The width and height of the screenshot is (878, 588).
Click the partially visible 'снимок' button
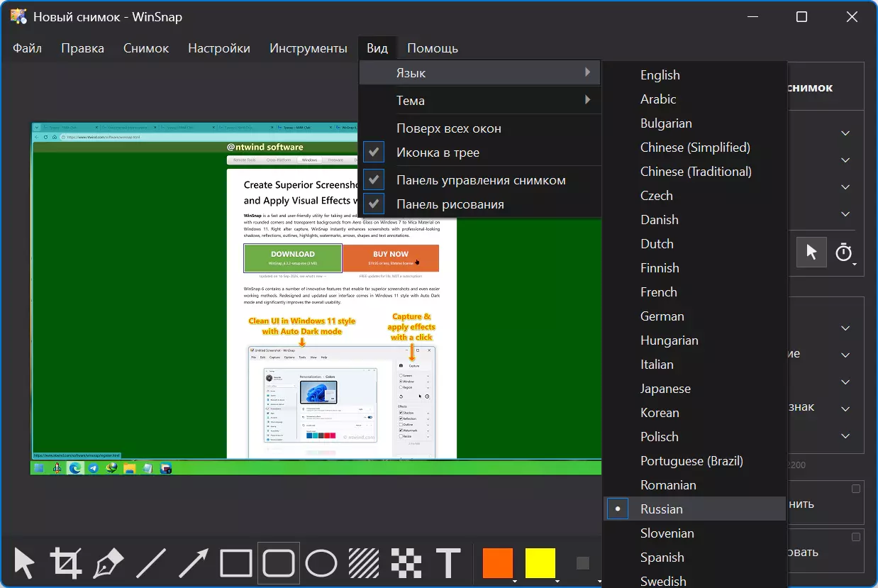[x=825, y=88]
